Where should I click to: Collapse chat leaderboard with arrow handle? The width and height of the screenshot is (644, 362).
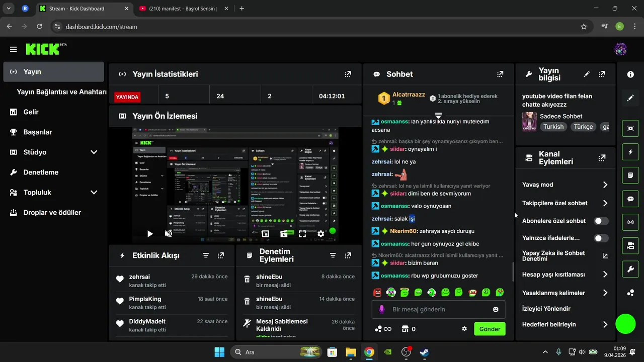438,115
